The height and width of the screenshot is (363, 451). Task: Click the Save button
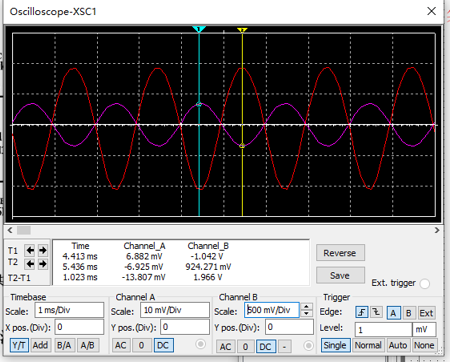[340, 276]
